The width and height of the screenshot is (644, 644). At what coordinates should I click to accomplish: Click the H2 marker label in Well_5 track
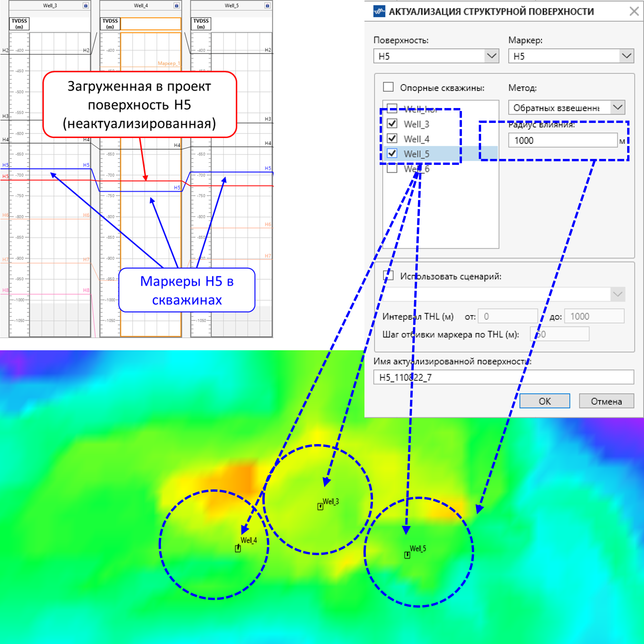pos(268,50)
